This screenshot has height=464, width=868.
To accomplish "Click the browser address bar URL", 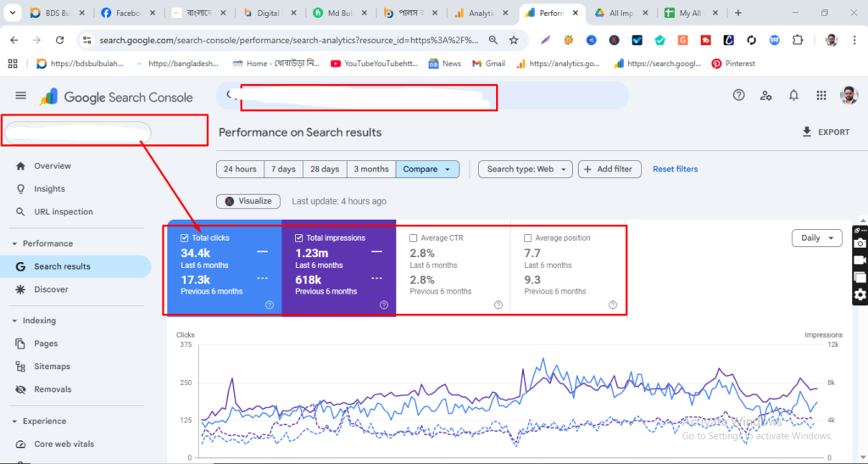I will [289, 40].
